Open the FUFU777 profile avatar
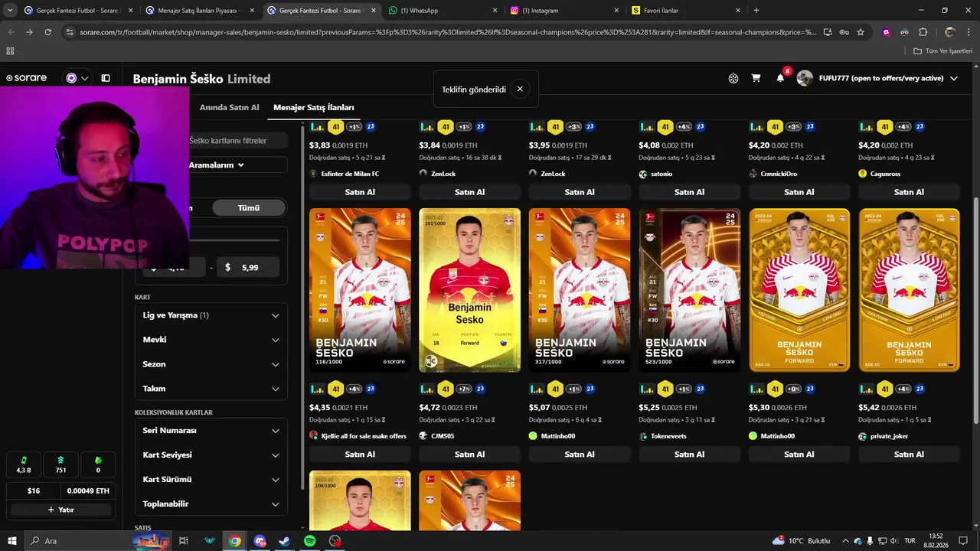Screen dimensions: 980x551 [x=805, y=78]
